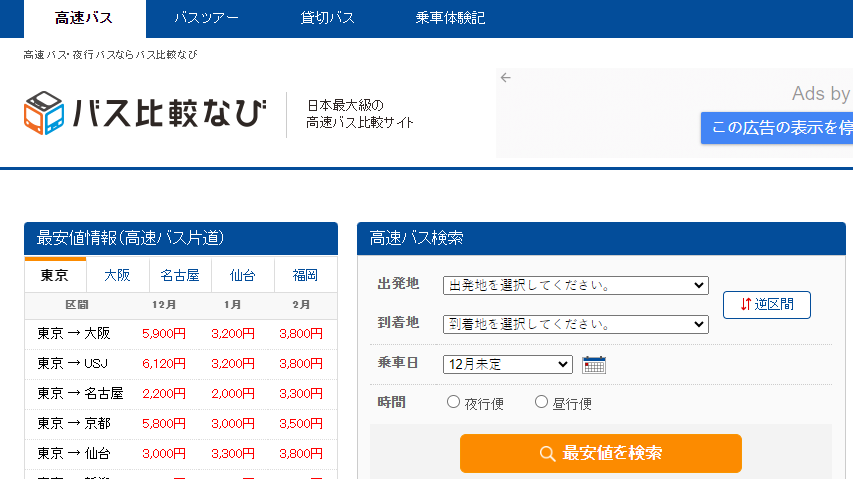The height and width of the screenshot is (479, 853).
Task: Click the この広告の表示を停止 ad button
Action: pyautogui.click(x=777, y=128)
